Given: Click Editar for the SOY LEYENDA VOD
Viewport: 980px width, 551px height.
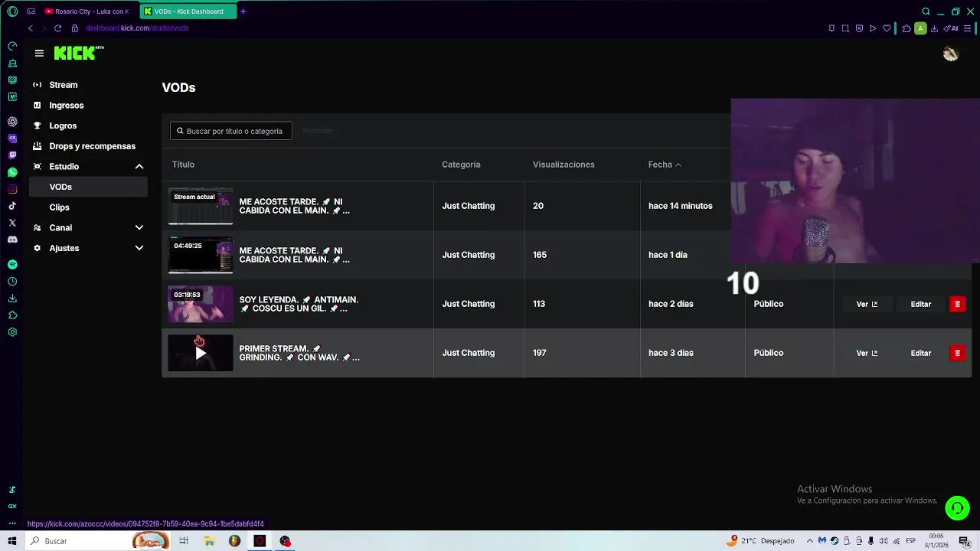Looking at the screenshot, I should (921, 304).
